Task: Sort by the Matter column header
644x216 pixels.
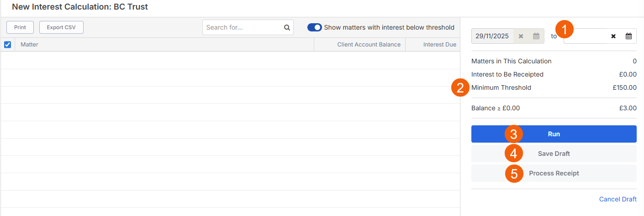Action: (30, 45)
